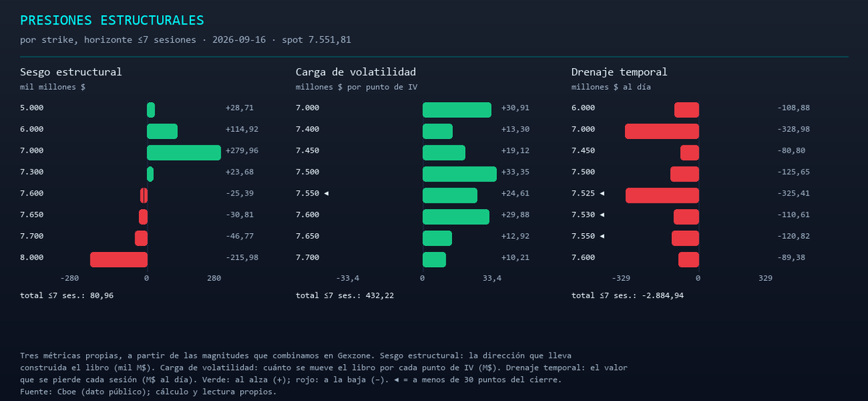The image size is (868, 401).
Task: Click the value -110,61
Action: tap(793, 215)
